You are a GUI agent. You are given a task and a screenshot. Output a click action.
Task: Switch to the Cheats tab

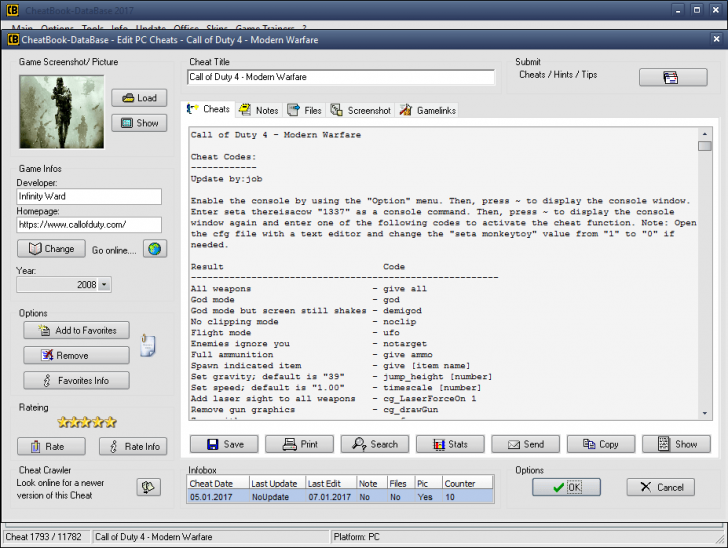pyautogui.click(x=209, y=109)
